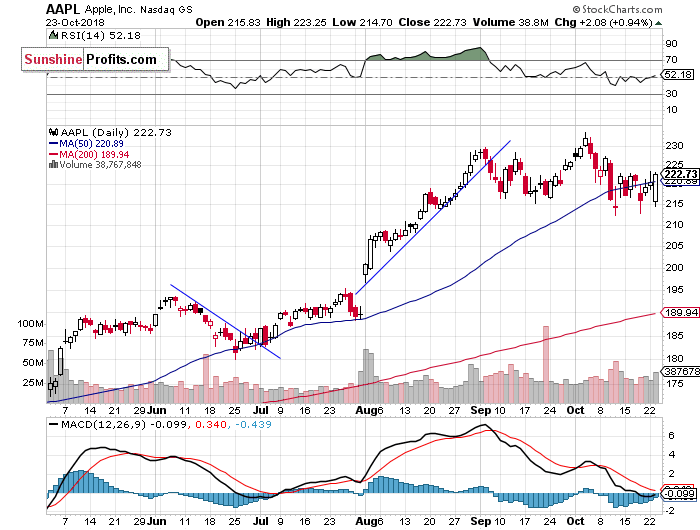
Task: Open the StockCharts.com copyright link
Action: (617, 9)
